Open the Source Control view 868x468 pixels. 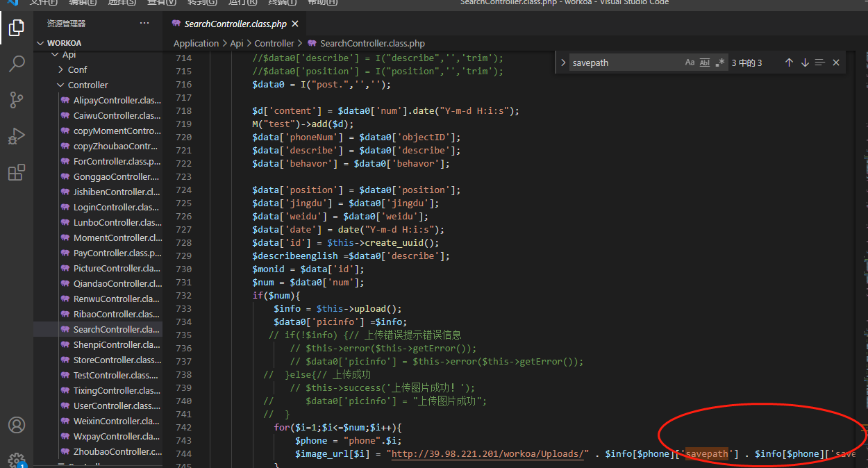point(16,100)
